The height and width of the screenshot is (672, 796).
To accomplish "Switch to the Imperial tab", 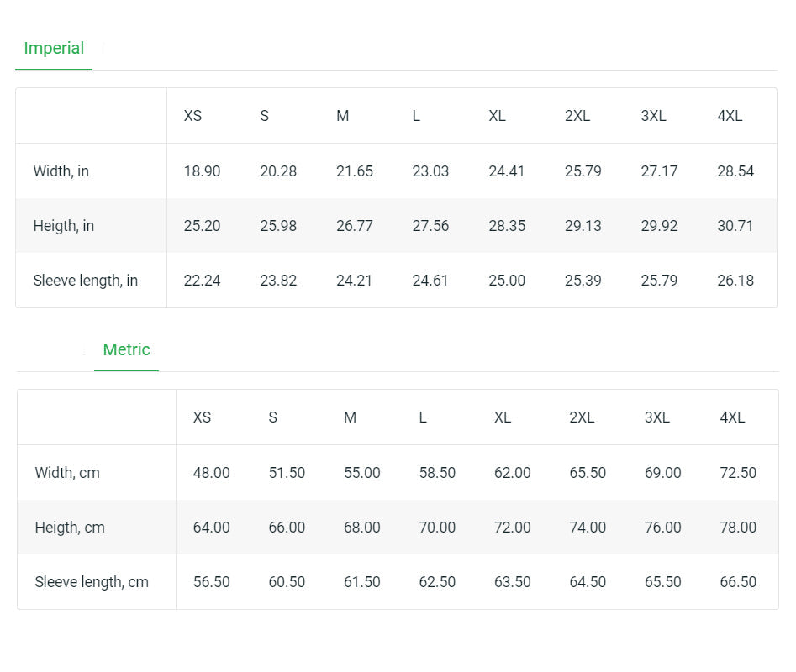I will 54,49.
